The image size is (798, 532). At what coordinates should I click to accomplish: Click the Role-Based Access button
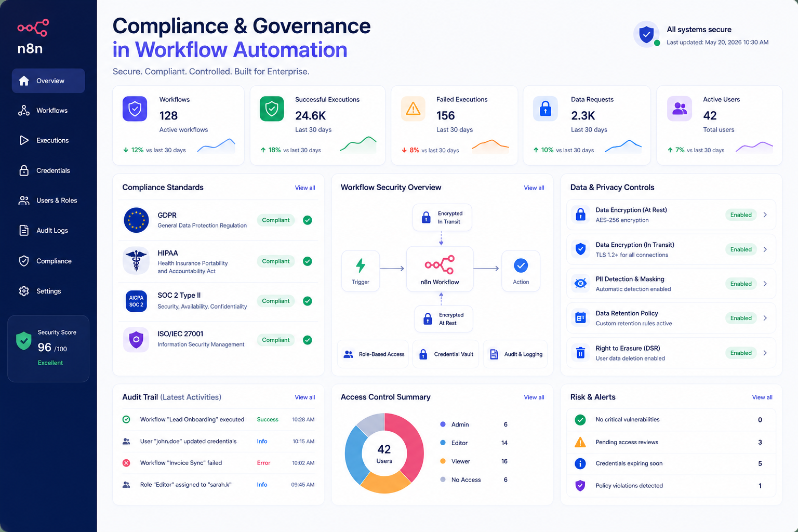[x=373, y=354]
